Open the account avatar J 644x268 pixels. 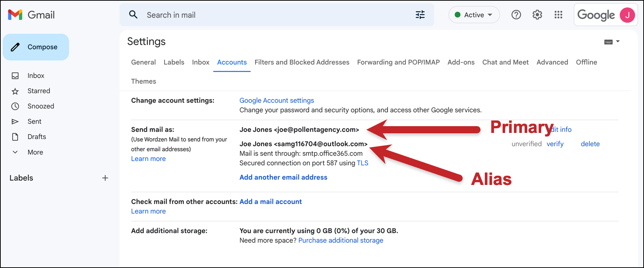click(627, 15)
